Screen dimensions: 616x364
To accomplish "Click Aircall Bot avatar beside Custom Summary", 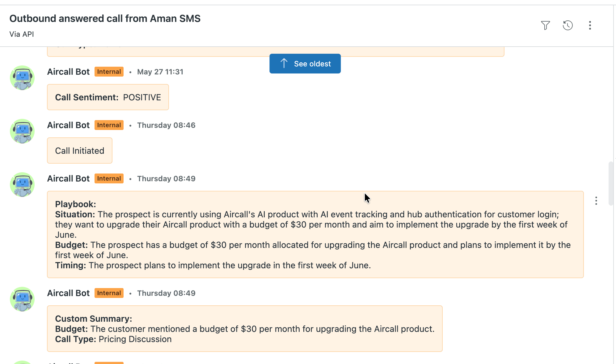I will coord(22,299).
